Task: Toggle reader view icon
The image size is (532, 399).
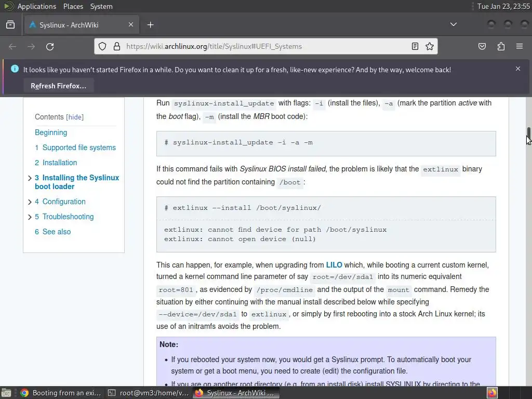Action: (415, 46)
